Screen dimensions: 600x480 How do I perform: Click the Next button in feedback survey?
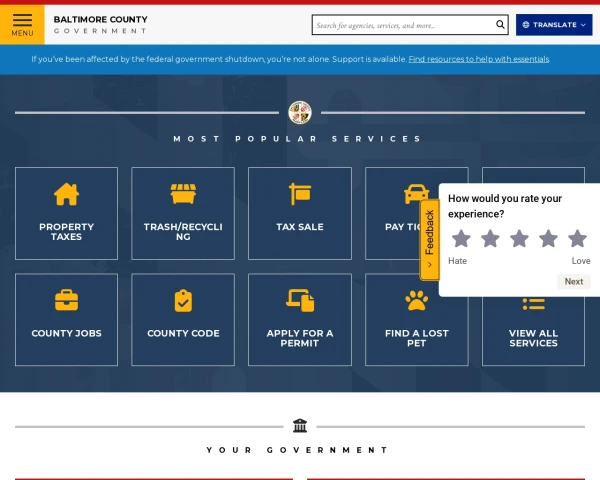pyautogui.click(x=573, y=281)
